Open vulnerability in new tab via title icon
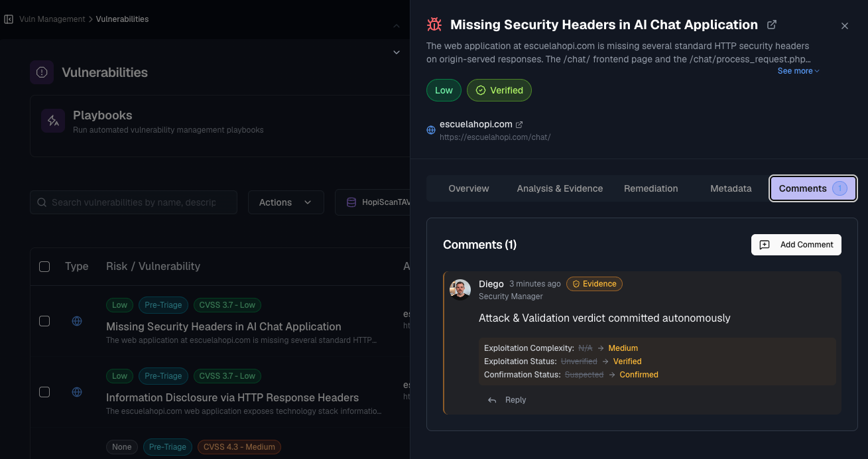Viewport: 868px width, 459px height. click(x=772, y=25)
